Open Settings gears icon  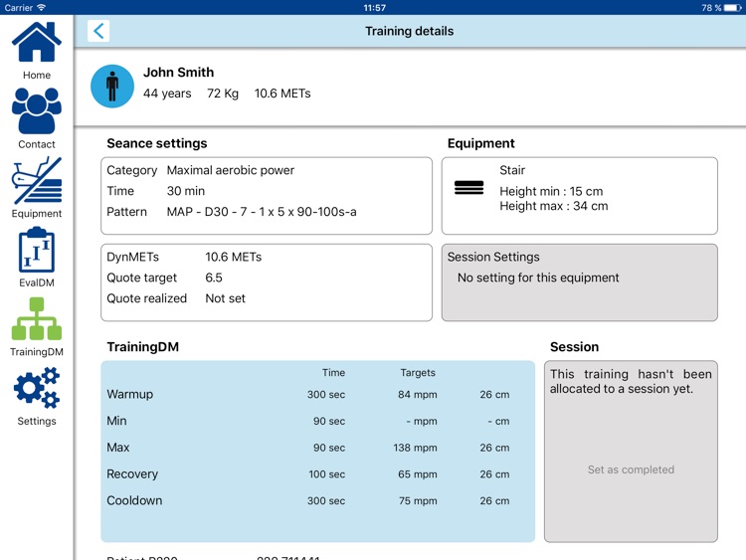click(37, 388)
